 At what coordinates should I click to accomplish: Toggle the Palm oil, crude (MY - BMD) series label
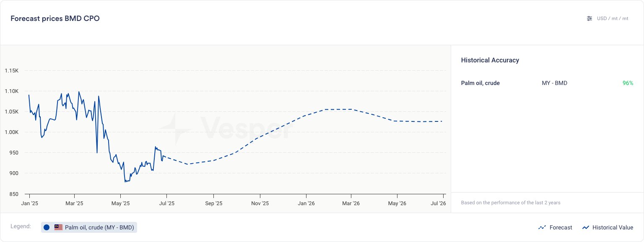pyautogui.click(x=99, y=227)
